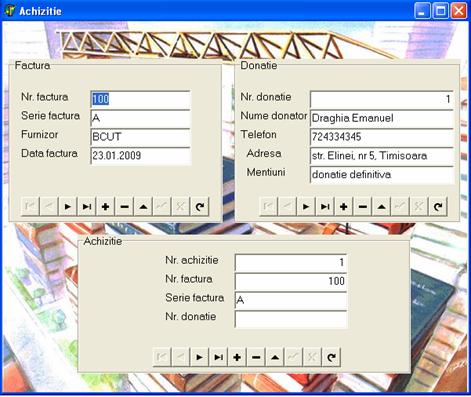This screenshot has height=397, width=471.
Task: Refresh the Donatie dataset
Action: [438, 207]
